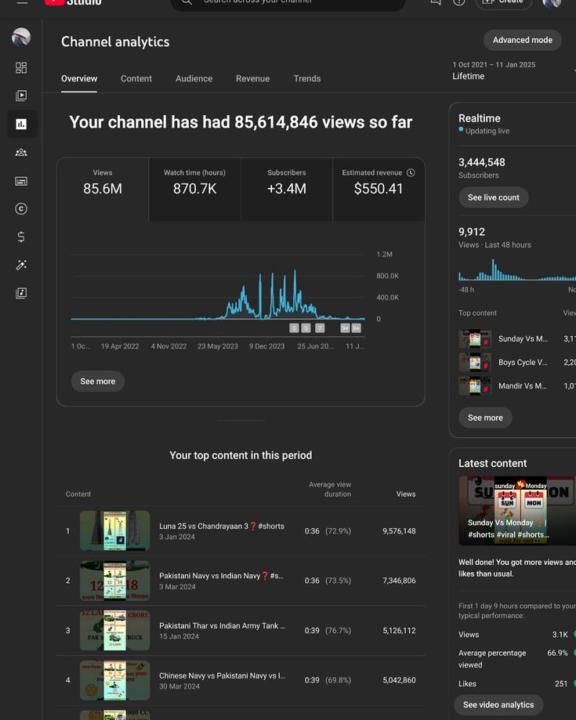Open the Sunday Vs Monday latest content thumbnail
Screen dimensions: 576x720
point(517,510)
